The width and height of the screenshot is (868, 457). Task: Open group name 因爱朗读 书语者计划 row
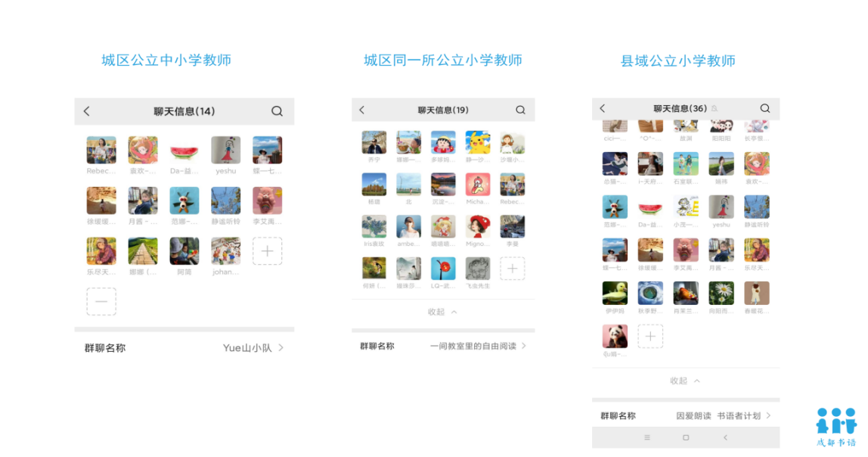[x=686, y=415]
